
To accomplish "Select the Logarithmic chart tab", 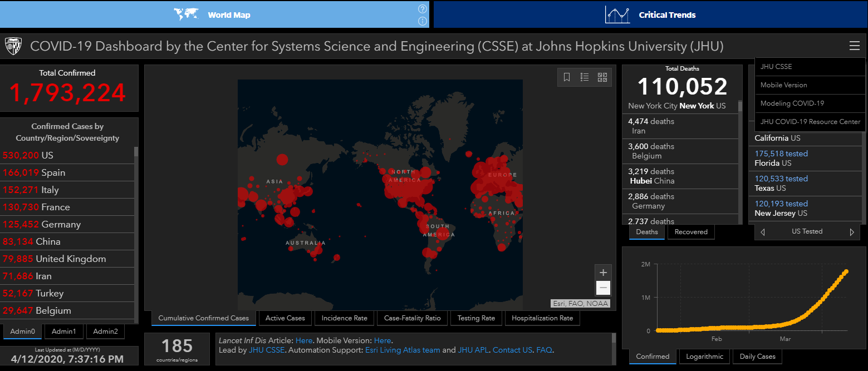I will 704,357.
